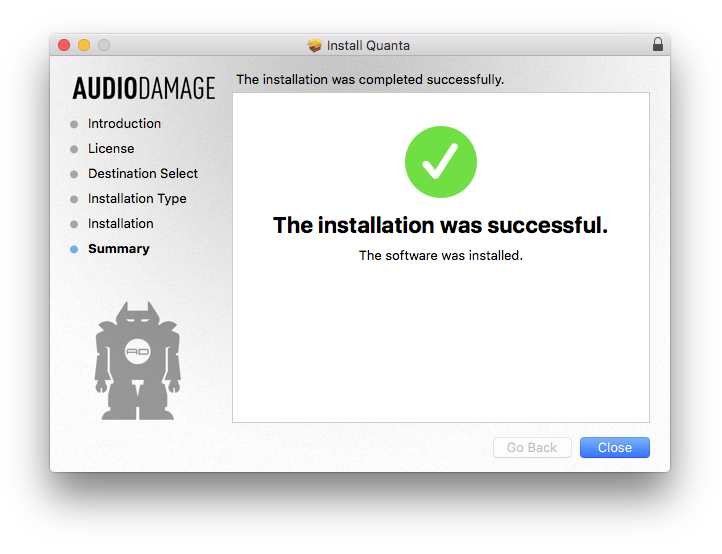Select the highlighted Summary step
The height and width of the screenshot is (554, 722).
119,249
